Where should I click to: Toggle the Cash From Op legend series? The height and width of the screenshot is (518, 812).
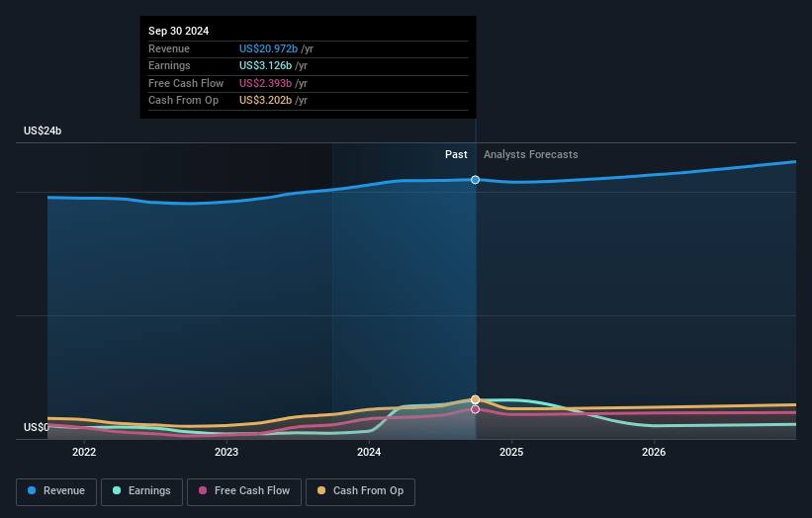(360, 491)
